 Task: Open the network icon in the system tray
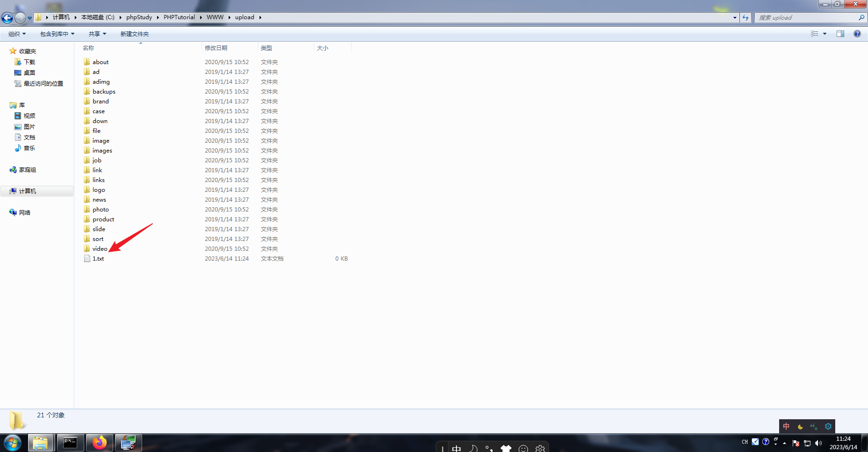click(x=807, y=443)
